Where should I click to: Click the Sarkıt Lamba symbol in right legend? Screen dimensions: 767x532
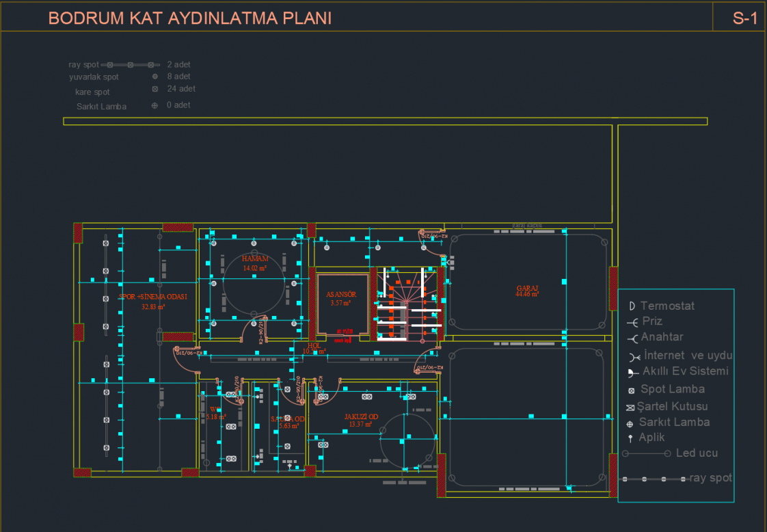coord(631,423)
